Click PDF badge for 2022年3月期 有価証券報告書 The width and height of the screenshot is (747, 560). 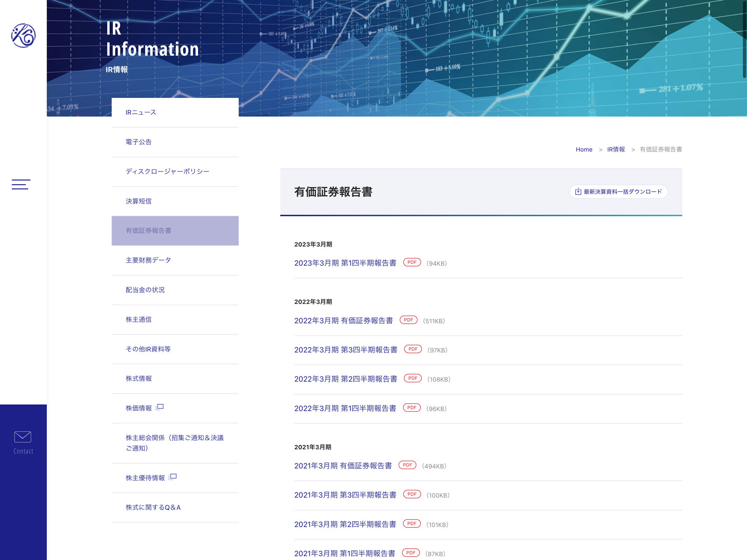tap(409, 320)
